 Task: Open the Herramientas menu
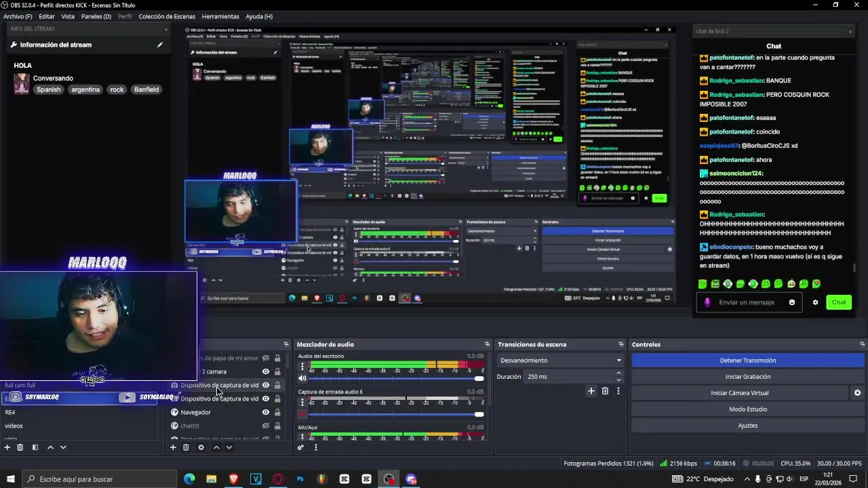(x=220, y=16)
